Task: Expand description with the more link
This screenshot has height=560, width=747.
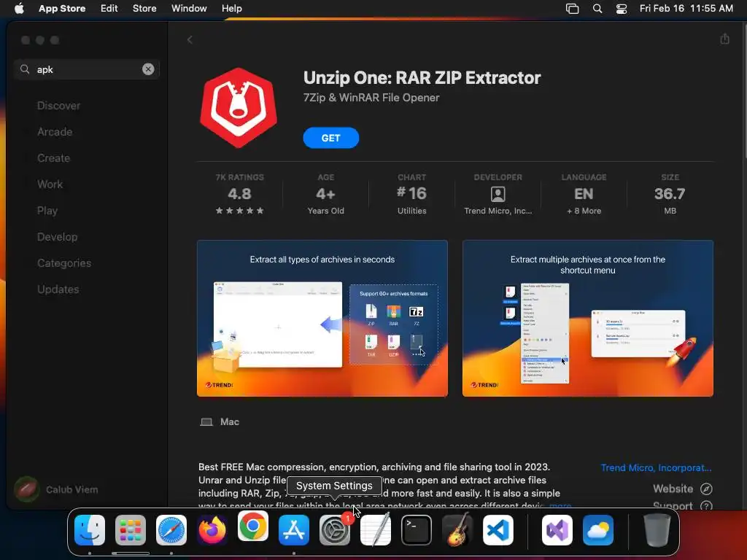Action: (x=560, y=505)
